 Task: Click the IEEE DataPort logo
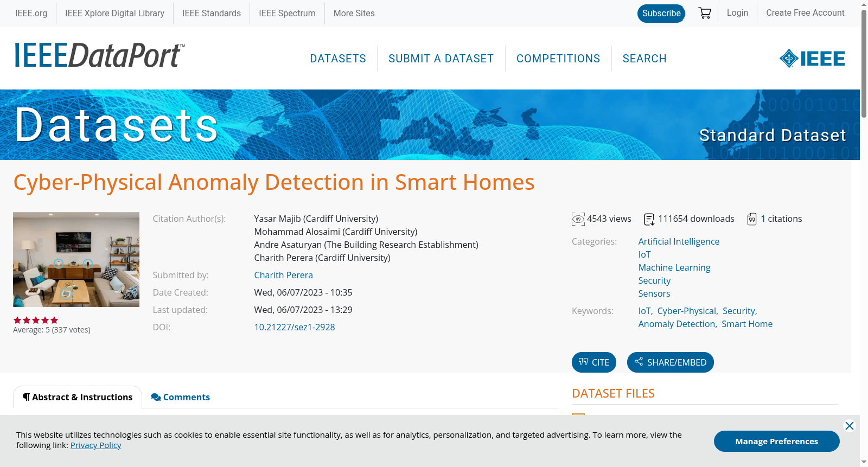pos(99,55)
